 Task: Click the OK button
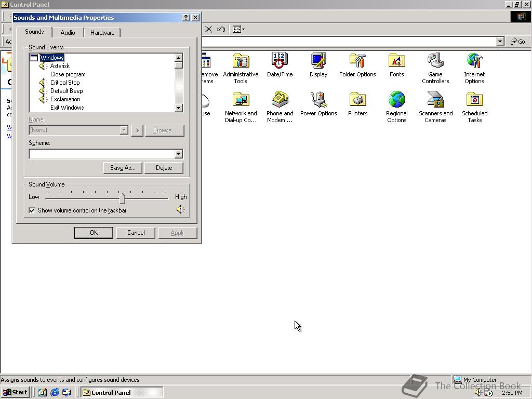[94, 233]
